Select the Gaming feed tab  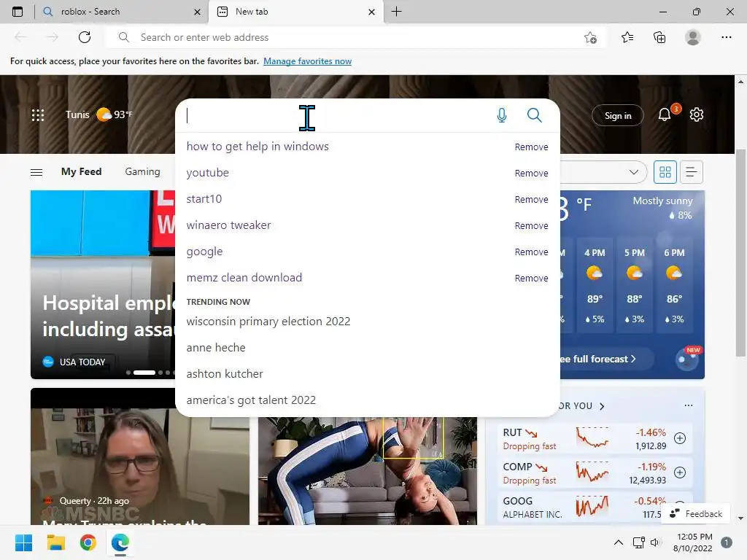[x=142, y=171]
